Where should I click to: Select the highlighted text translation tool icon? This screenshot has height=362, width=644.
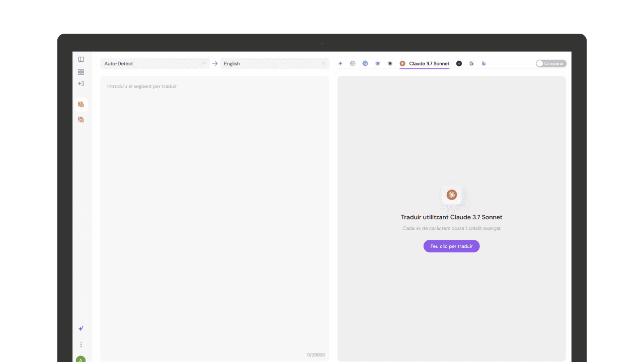pyautogui.click(x=80, y=105)
